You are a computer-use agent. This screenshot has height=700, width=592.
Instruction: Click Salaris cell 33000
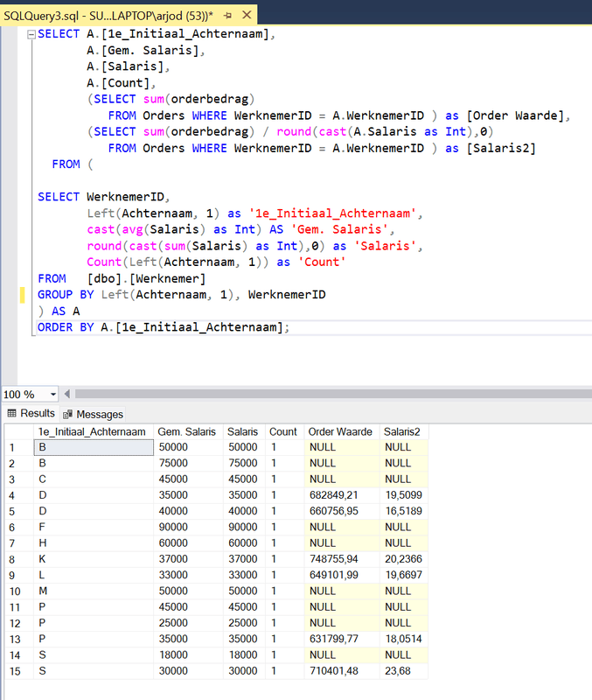pos(244,575)
